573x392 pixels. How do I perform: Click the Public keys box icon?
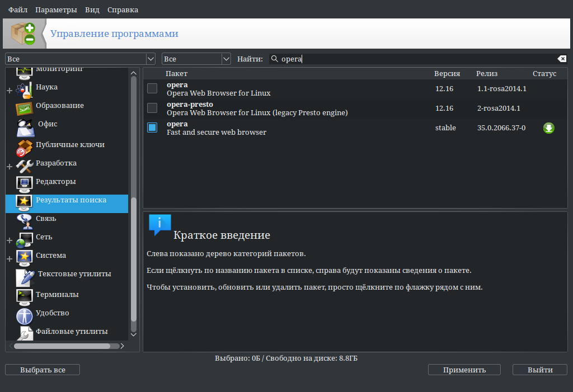click(24, 148)
